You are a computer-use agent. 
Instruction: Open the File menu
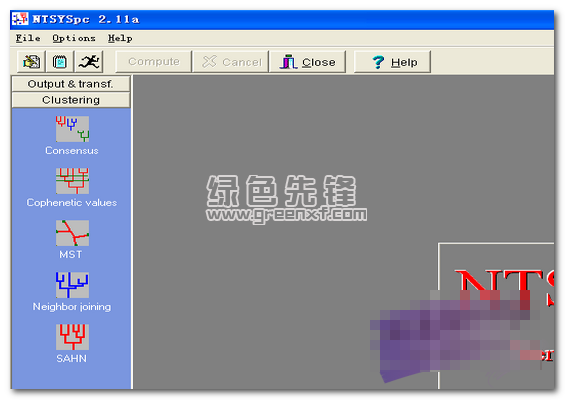pos(28,38)
